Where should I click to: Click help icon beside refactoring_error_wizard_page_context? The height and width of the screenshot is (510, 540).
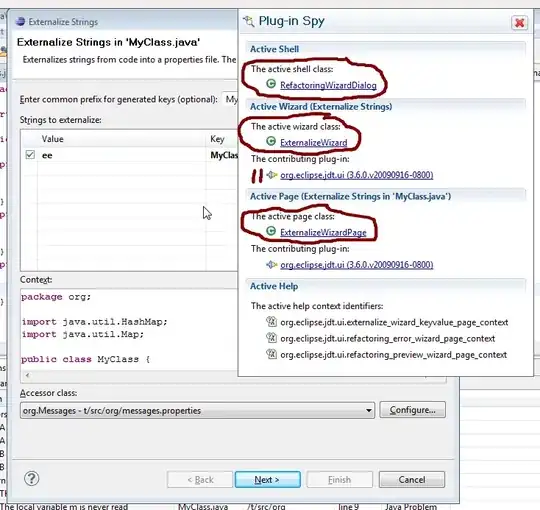(x=271, y=337)
